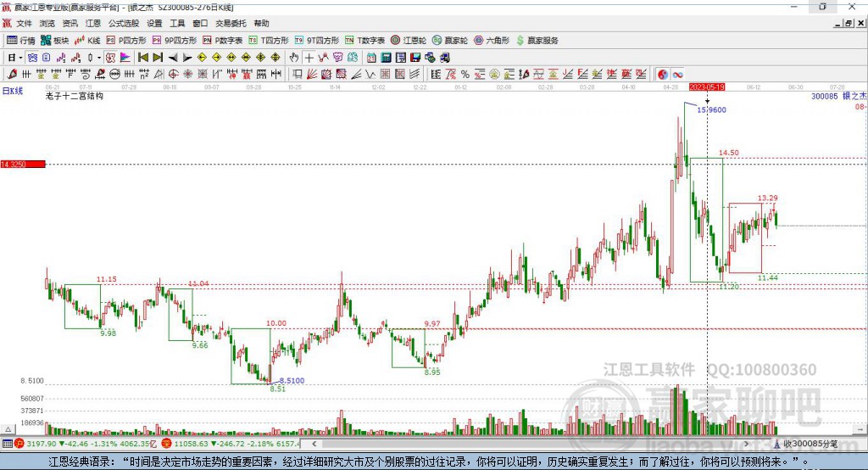Select the red Gann fan lines tool

coord(313,75)
